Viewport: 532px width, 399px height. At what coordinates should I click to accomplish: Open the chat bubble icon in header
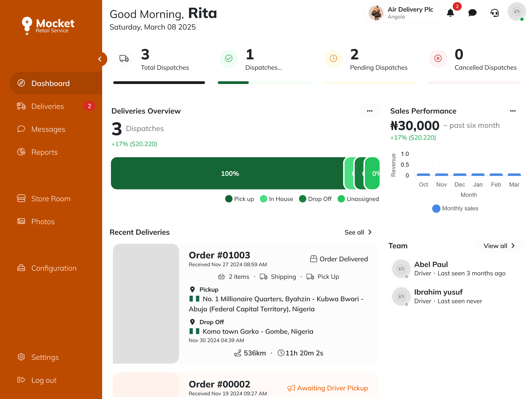[x=472, y=13]
